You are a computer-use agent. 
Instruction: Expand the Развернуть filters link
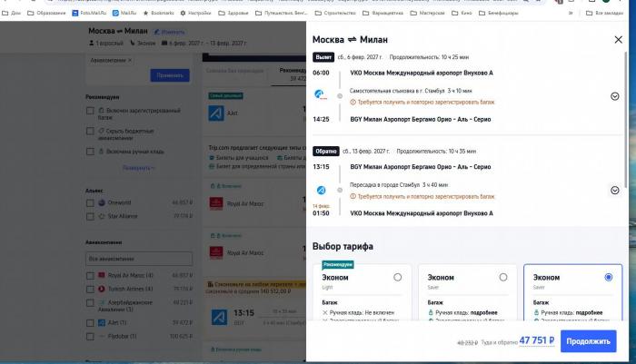click(138, 168)
